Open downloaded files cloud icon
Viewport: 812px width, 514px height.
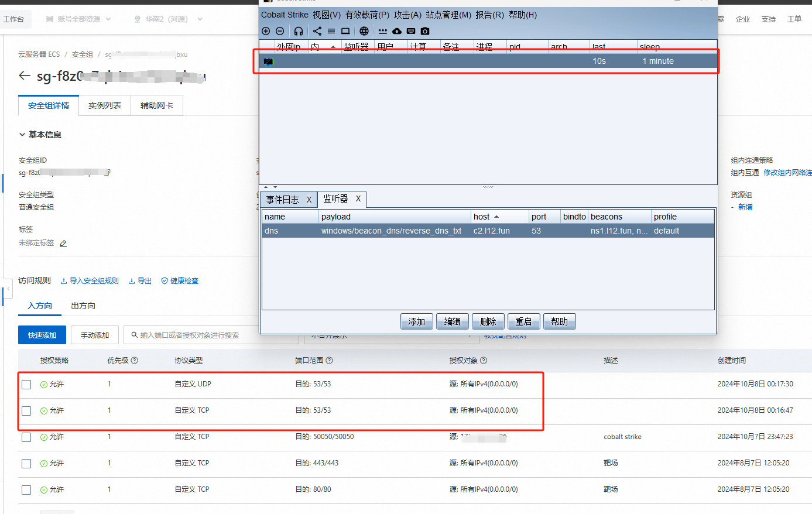point(397,31)
